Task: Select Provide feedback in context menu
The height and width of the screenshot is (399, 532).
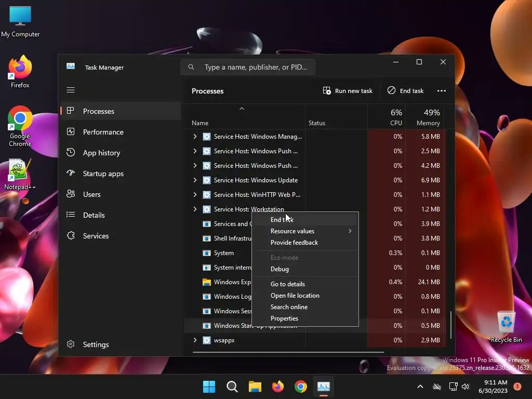Action: (x=304, y=243)
